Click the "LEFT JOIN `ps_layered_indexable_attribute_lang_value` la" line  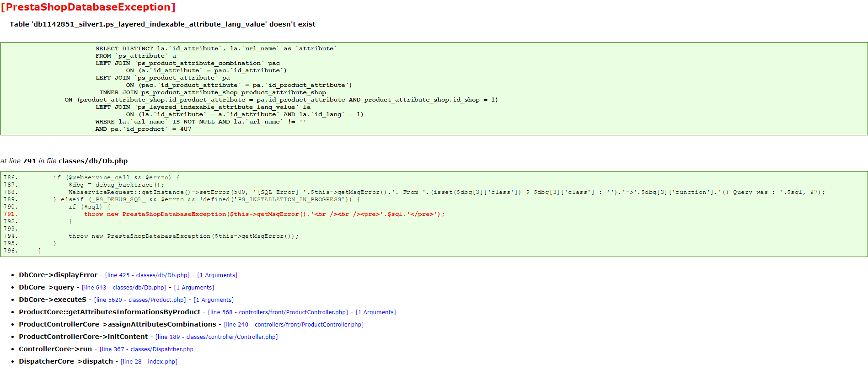coord(203,107)
